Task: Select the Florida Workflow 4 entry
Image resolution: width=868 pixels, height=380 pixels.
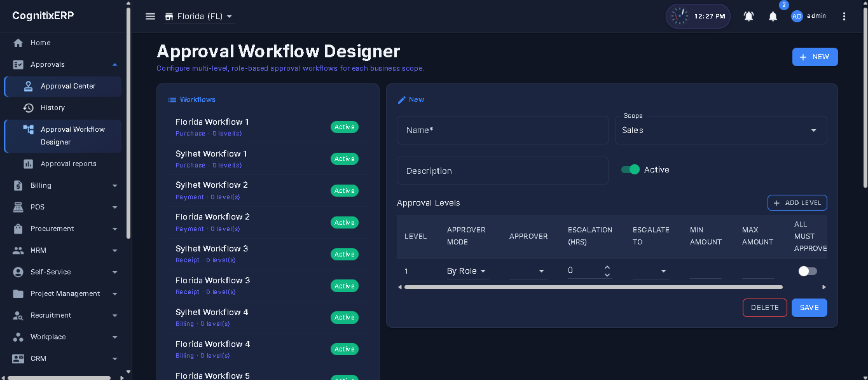Action: tap(267, 349)
